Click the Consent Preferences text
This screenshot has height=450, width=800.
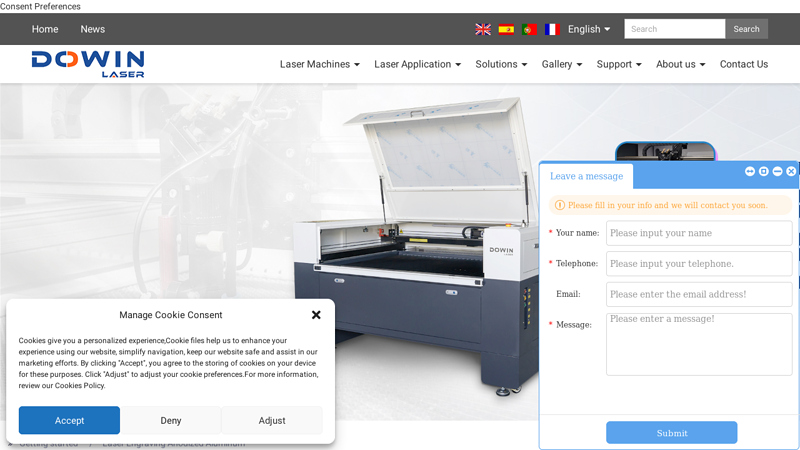click(x=40, y=7)
